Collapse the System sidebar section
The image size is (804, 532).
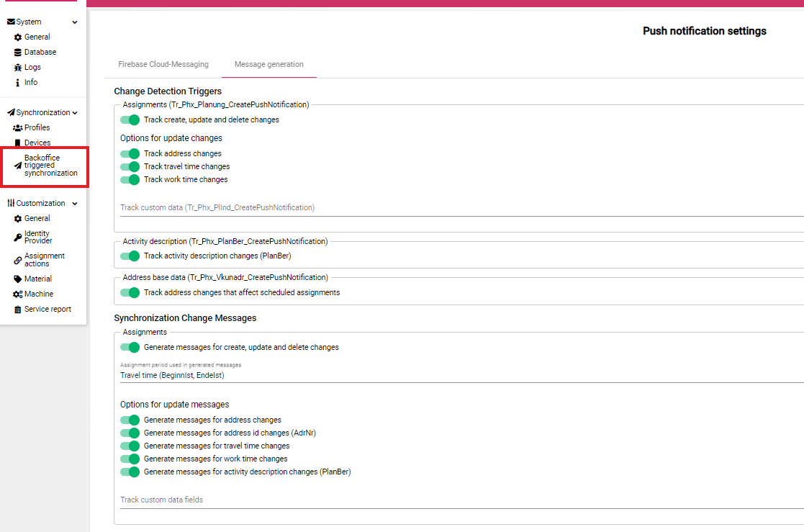click(75, 22)
